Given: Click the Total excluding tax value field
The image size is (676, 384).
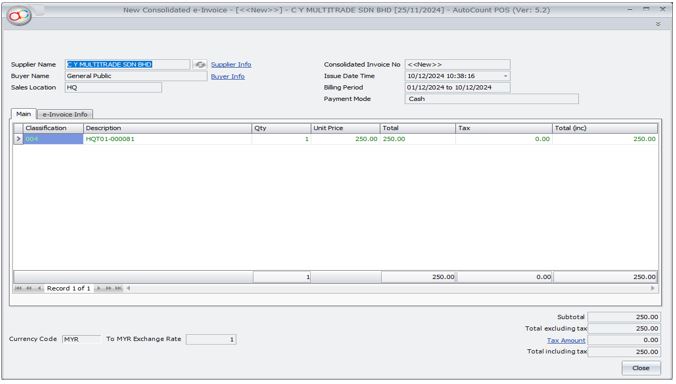Looking at the screenshot, I should pyautogui.click(x=624, y=328).
